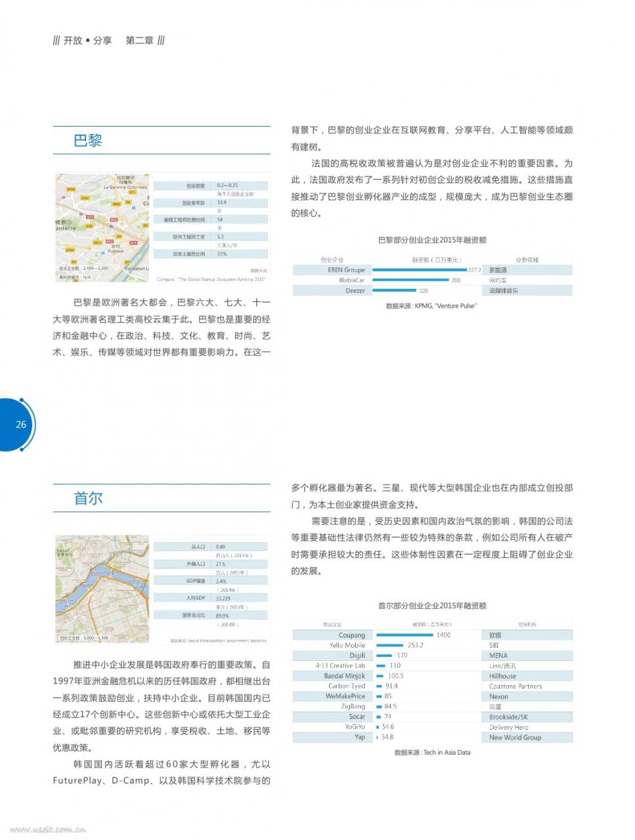The height and width of the screenshot is (840, 635).
Task: Click the '创业者年龄' label in Paris stats
Action: pyautogui.click(x=193, y=203)
